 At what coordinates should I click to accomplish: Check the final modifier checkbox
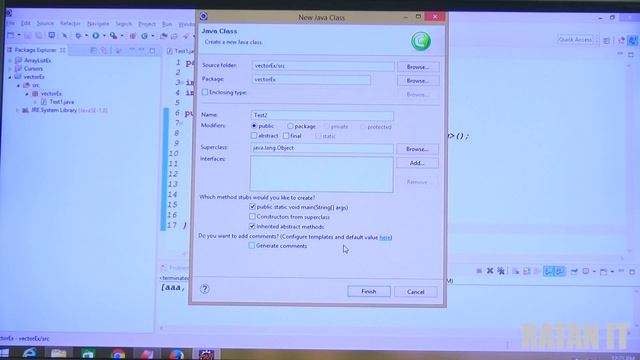tap(286, 136)
